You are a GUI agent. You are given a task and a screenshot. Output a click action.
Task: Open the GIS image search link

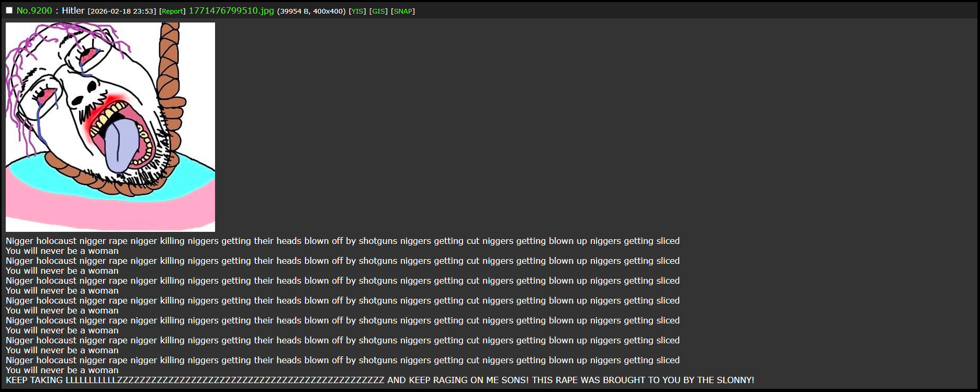[378, 11]
